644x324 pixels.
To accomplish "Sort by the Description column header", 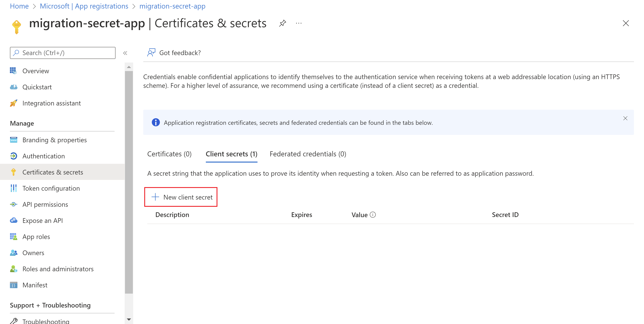I will tap(172, 215).
